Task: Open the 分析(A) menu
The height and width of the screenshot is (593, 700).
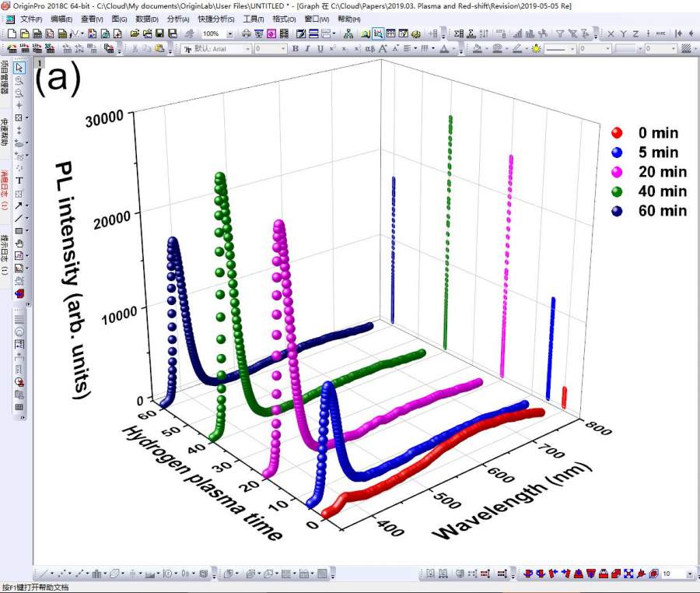Action: (178, 19)
